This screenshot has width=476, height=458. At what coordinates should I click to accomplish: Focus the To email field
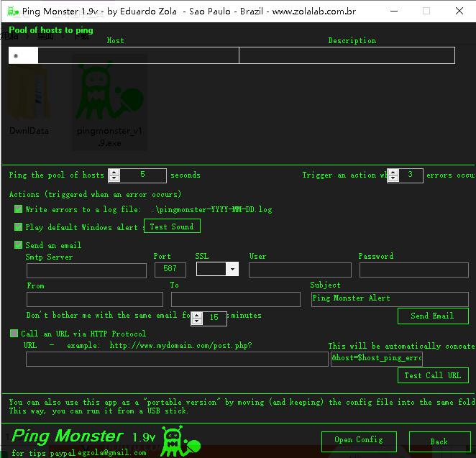click(x=236, y=299)
